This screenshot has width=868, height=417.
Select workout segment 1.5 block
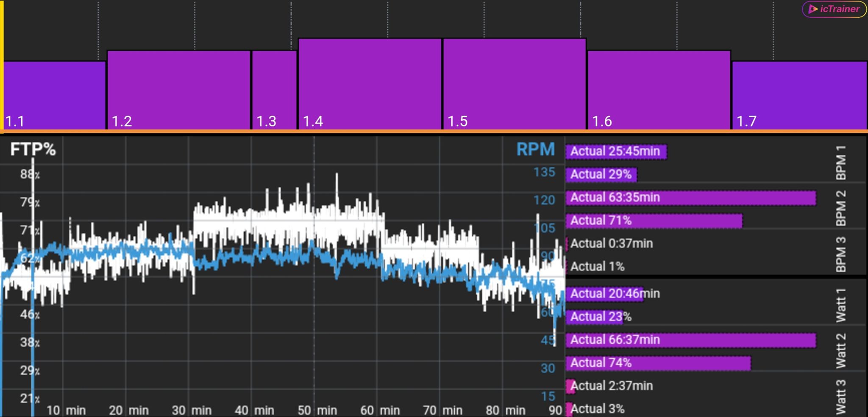tap(514, 84)
